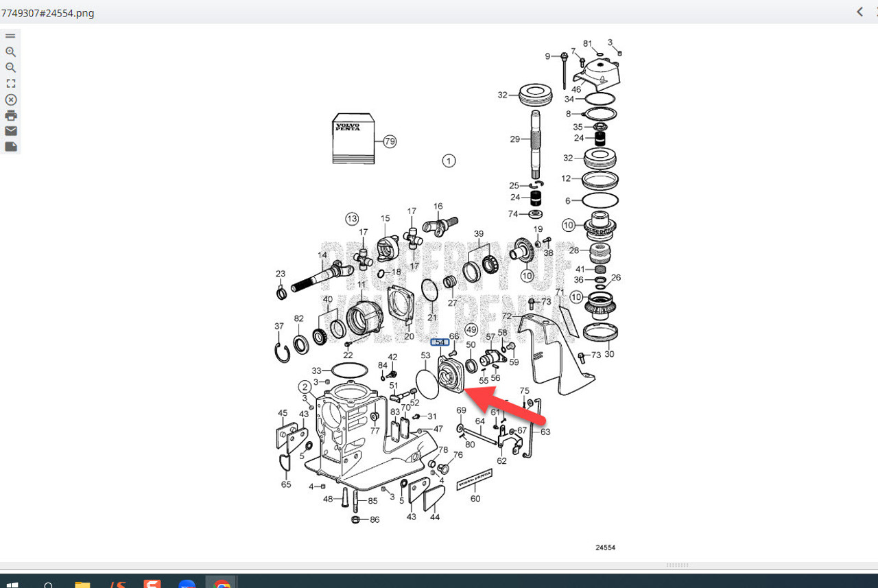
Task: Click part number 63 by the rod
Action: (545, 432)
